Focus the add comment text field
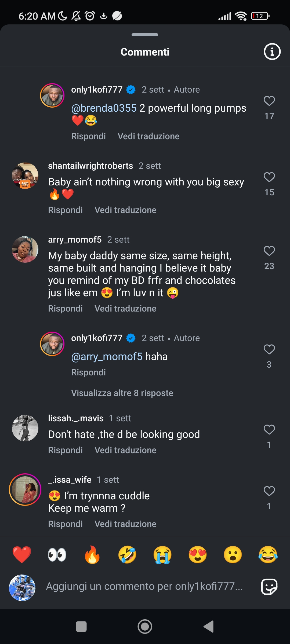Viewport: 290px width, 644px height. click(x=144, y=587)
